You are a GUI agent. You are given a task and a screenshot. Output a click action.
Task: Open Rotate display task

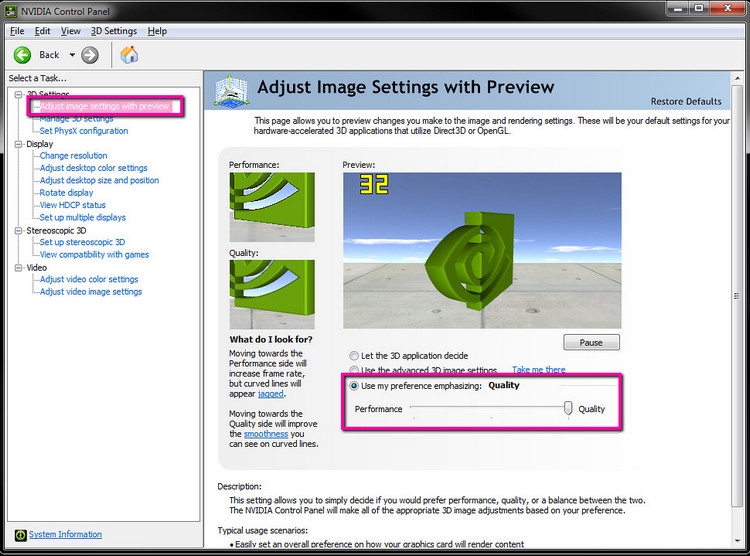click(x=66, y=193)
